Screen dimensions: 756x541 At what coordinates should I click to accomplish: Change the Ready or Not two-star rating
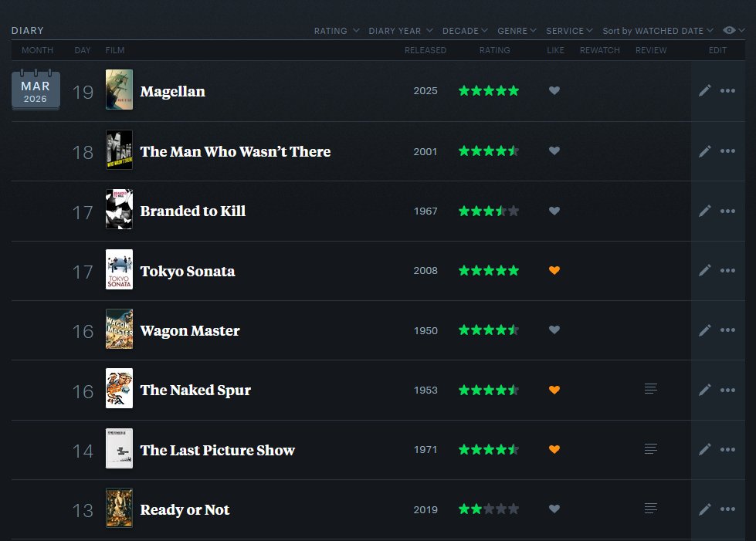click(x=488, y=509)
